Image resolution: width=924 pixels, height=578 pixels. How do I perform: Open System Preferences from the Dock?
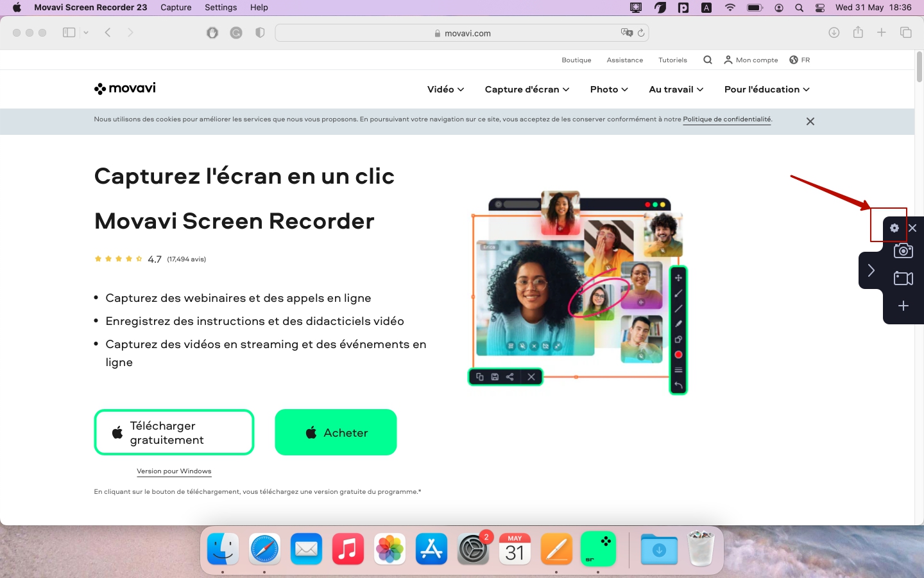click(x=474, y=549)
